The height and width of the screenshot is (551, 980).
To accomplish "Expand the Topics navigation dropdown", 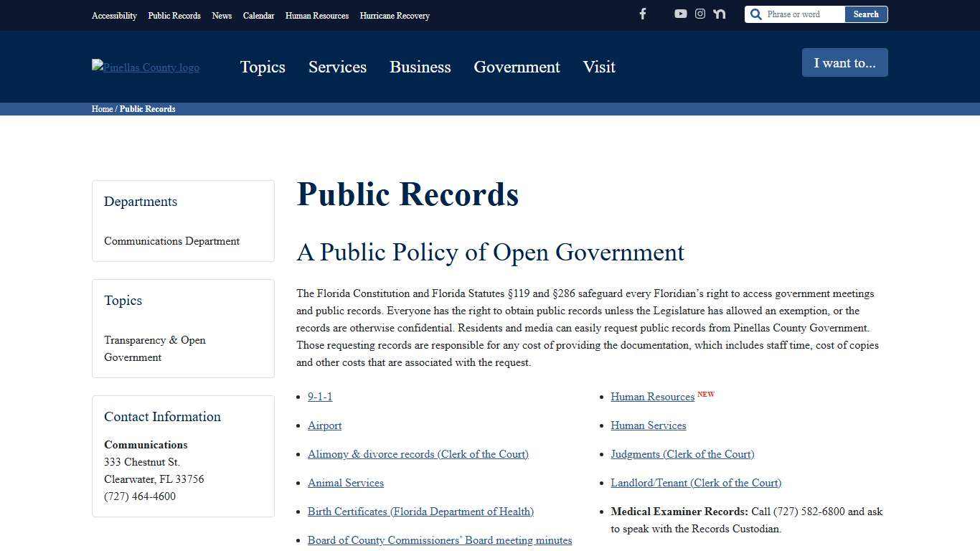I will pos(263,67).
